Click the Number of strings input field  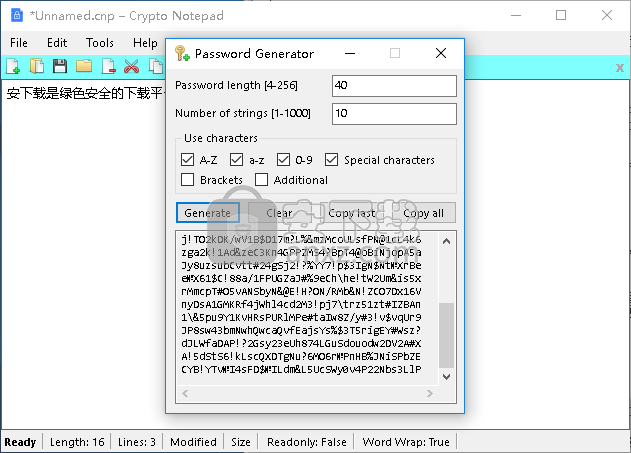[x=394, y=114]
